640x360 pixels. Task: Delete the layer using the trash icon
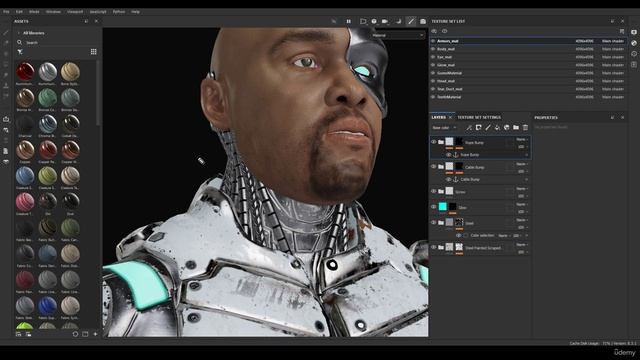click(525, 128)
